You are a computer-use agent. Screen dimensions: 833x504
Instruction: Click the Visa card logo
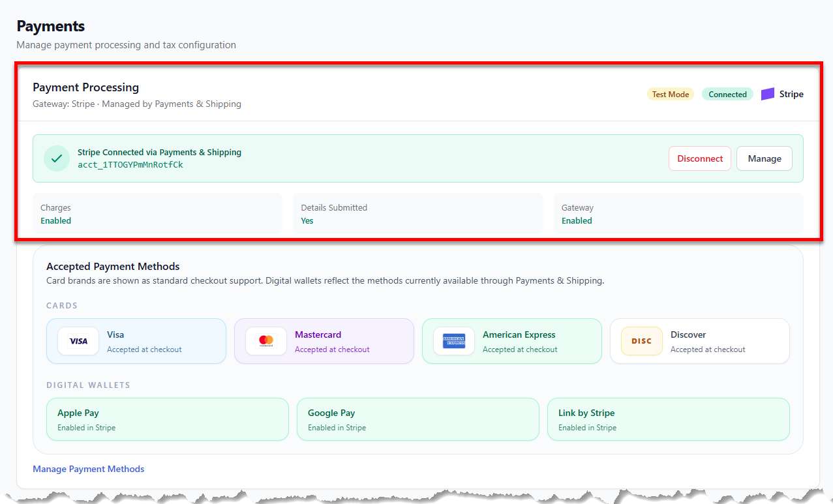(78, 341)
